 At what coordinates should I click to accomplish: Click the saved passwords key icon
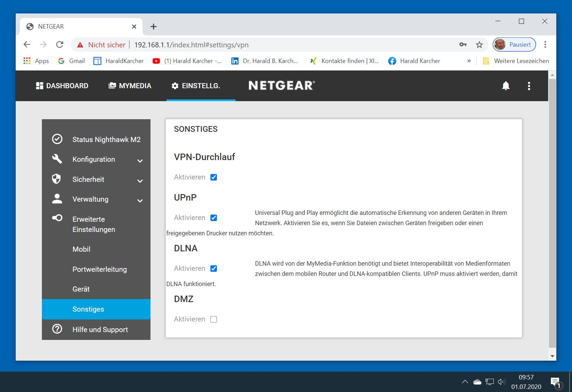463,45
